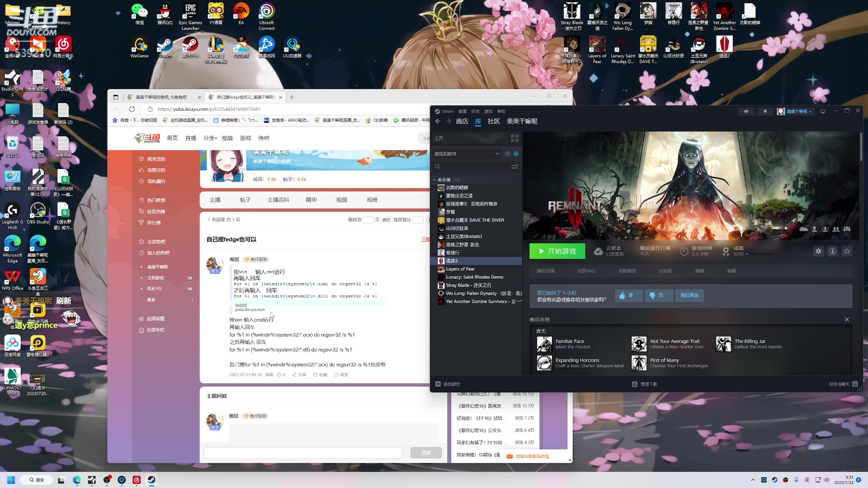
Task: Open Steam notifications bell
Action: click(x=765, y=111)
